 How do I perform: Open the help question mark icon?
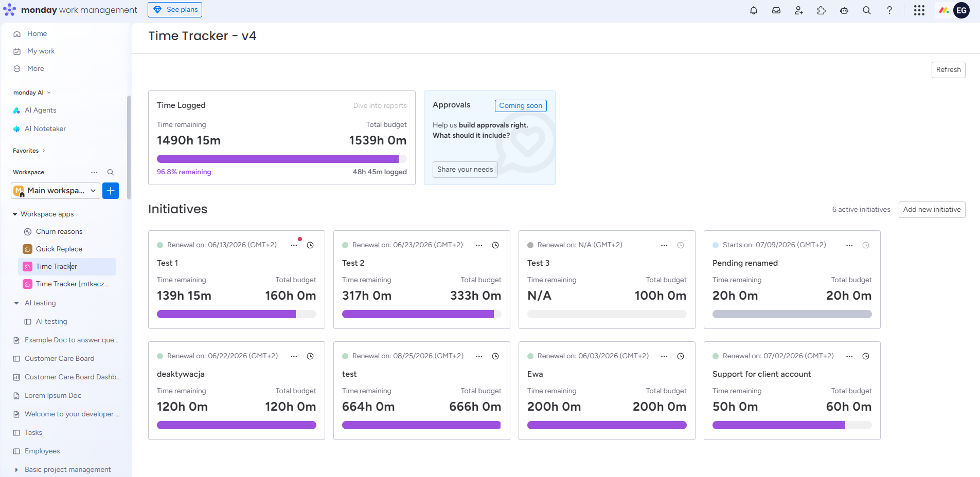coord(889,10)
